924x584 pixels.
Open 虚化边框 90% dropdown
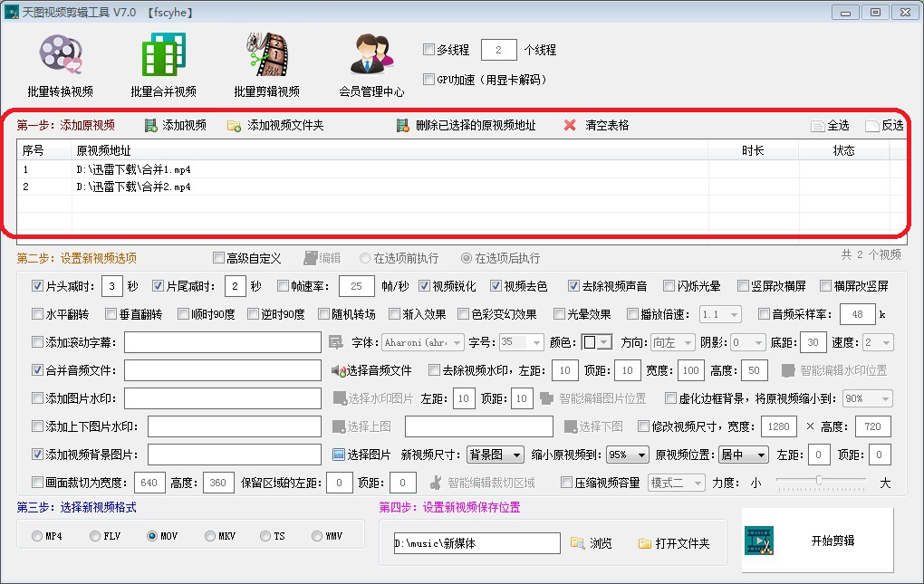tap(868, 398)
